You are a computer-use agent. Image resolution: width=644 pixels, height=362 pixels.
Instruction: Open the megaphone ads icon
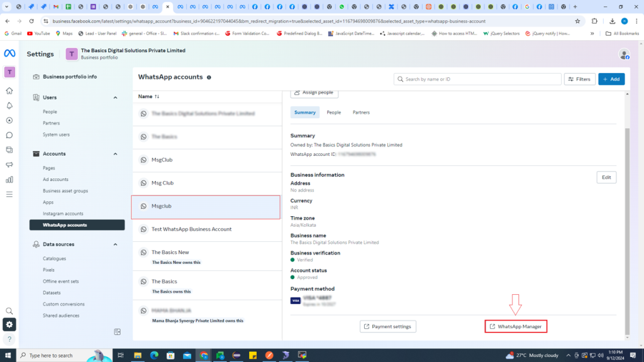pos(9,165)
